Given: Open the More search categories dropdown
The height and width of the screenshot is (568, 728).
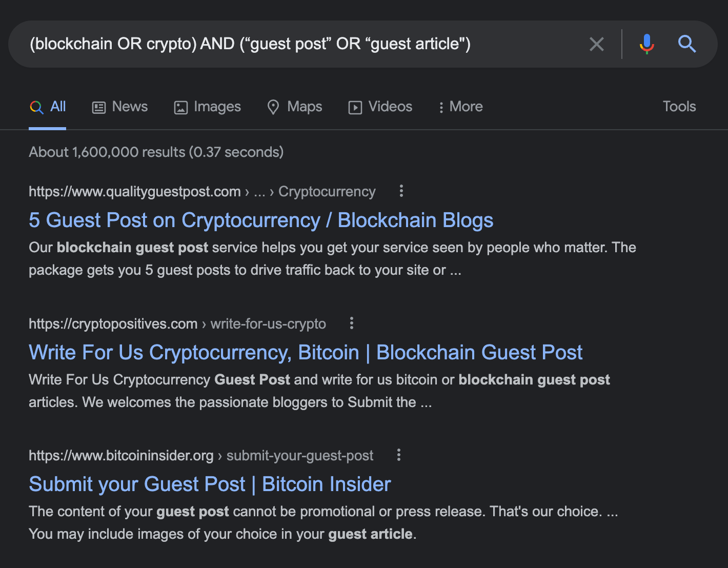Looking at the screenshot, I should 460,107.
